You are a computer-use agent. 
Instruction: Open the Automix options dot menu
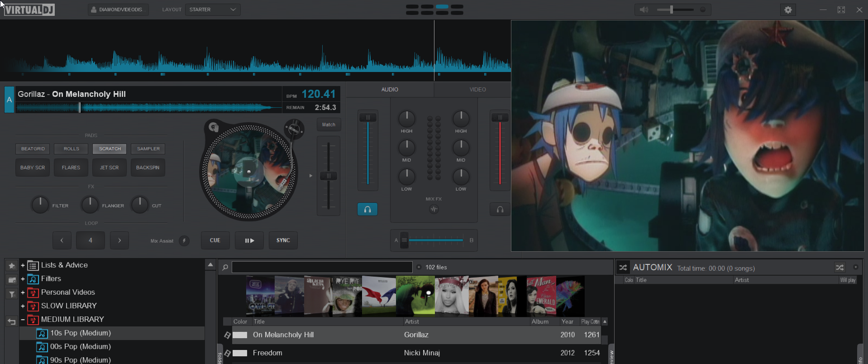[x=855, y=267]
